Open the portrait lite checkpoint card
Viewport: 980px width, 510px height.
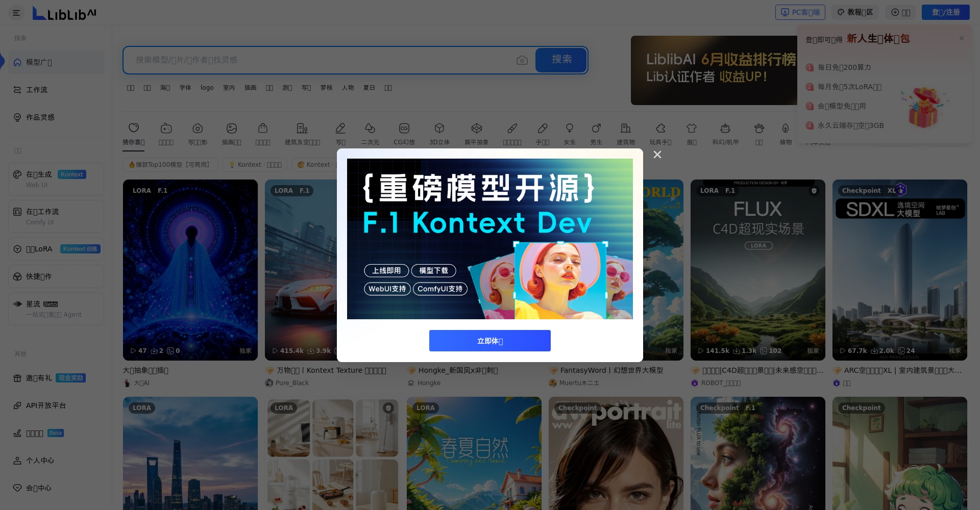(616, 453)
